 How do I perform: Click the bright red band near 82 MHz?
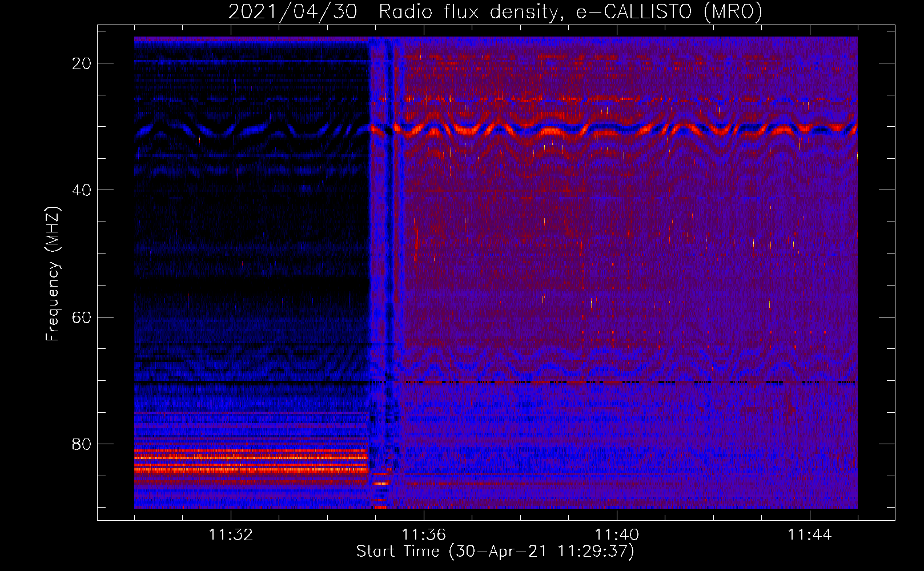[x=251, y=457]
